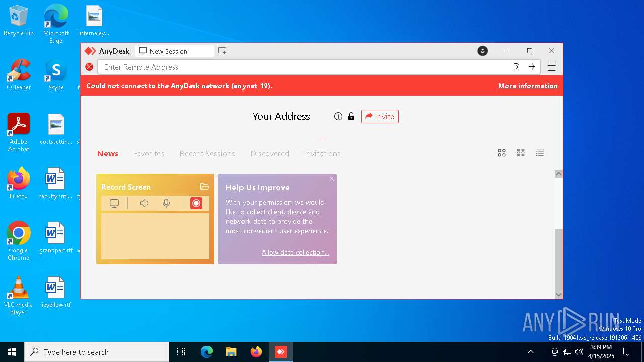Click More information link in error banner

coord(528,86)
